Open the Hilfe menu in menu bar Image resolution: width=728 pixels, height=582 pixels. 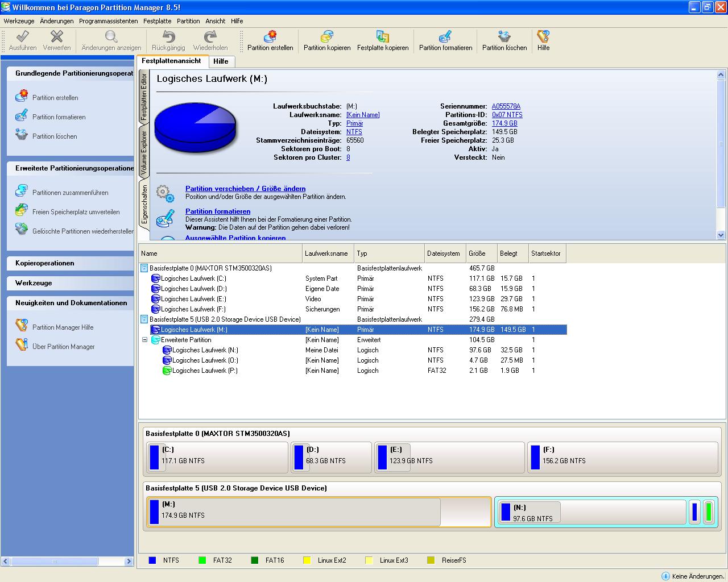coord(237,21)
